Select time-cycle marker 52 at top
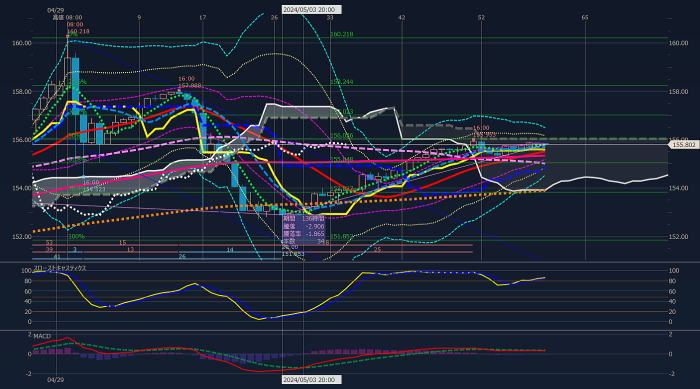The image size is (700, 389). (480, 17)
